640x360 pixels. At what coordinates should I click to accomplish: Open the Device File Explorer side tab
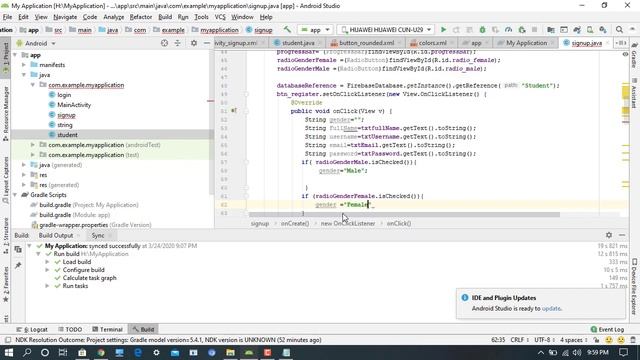coord(634,287)
